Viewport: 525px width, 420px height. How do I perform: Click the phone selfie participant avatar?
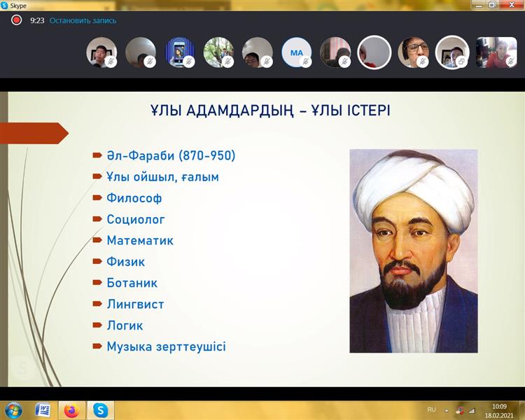[179, 52]
